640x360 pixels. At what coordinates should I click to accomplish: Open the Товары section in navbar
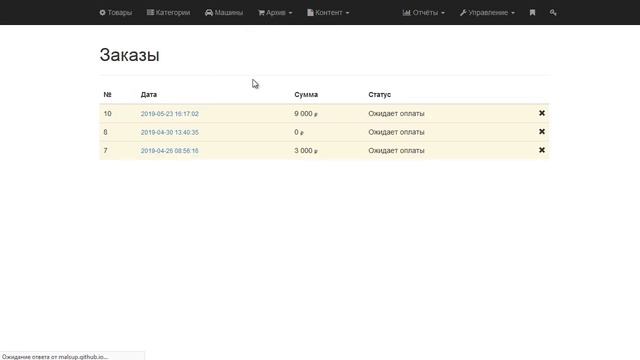(x=116, y=13)
